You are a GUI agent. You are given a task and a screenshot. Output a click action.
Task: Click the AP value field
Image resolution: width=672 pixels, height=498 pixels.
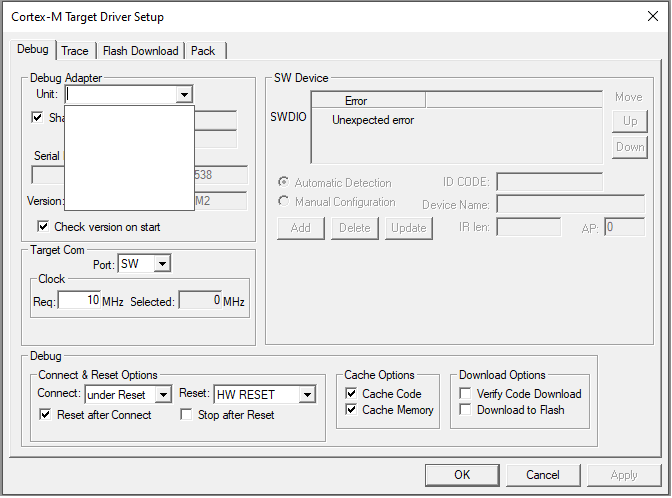tap(624, 227)
